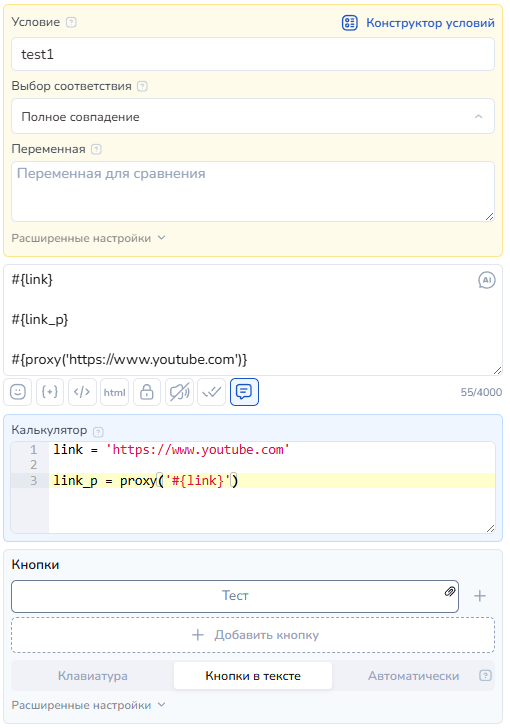Click the highlighted message bubble icon
This screenshot has width=510, height=728.
click(x=244, y=392)
